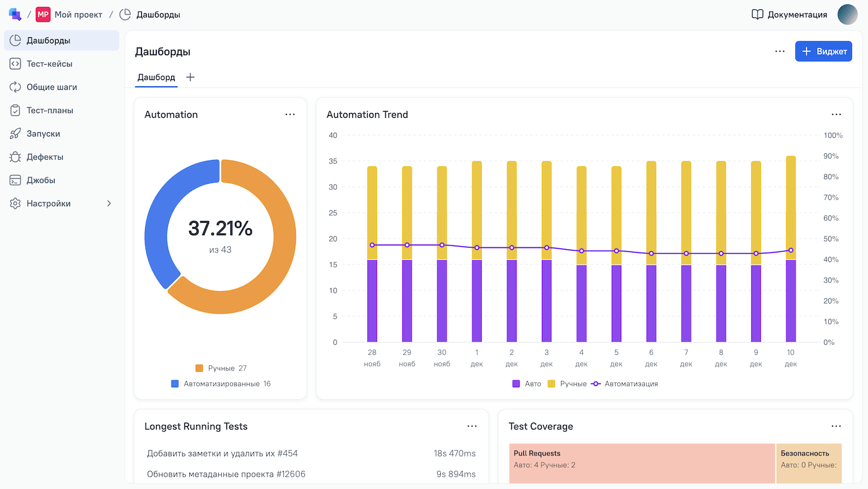Toggle the Ручные legend item in Automation Trend

567,384
